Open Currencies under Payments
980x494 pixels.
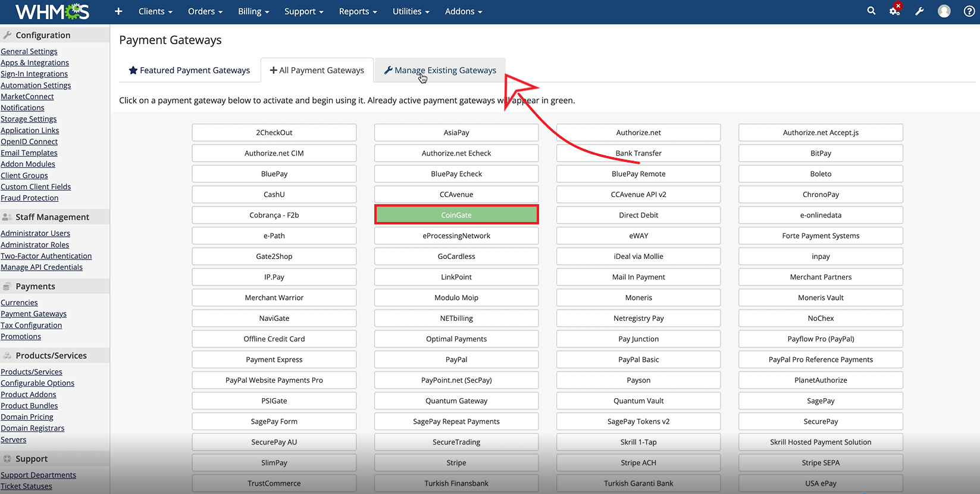19,302
